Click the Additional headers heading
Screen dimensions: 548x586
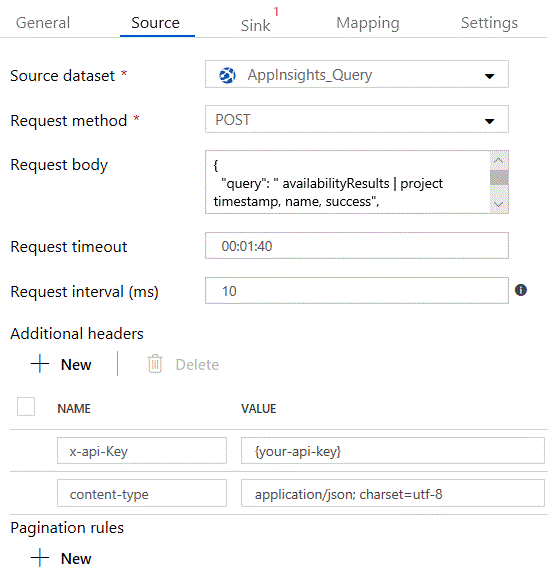pos(77,333)
